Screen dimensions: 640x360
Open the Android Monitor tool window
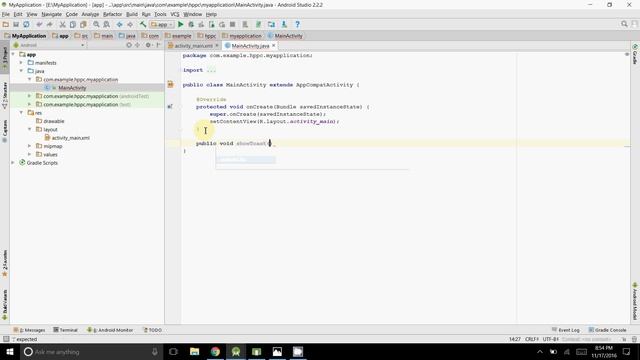point(110,330)
